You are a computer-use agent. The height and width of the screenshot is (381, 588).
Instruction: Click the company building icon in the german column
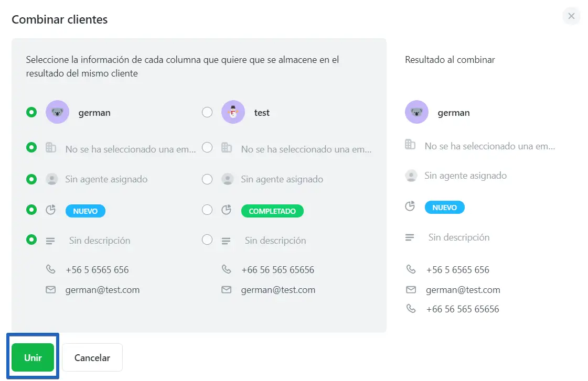tap(51, 148)
